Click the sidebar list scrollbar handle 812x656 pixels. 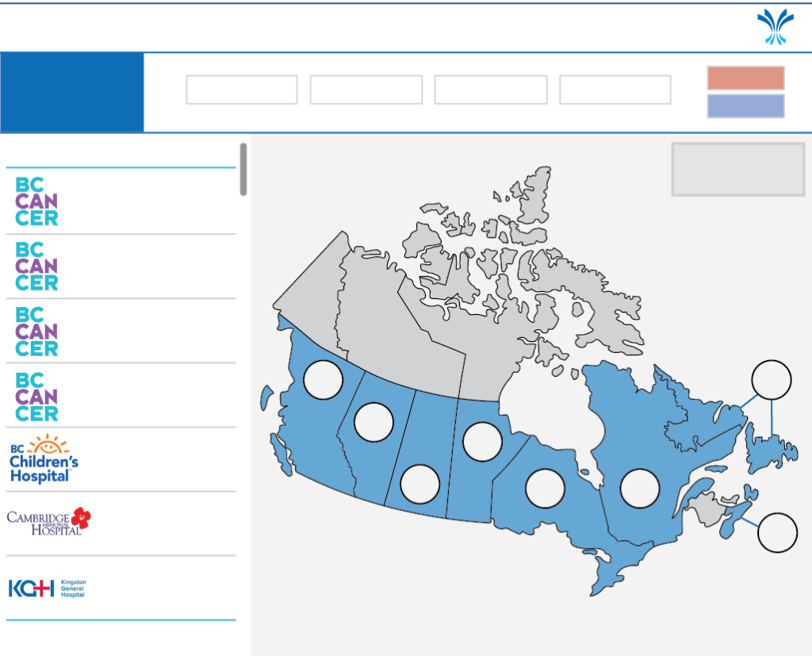tap(243, 170)
